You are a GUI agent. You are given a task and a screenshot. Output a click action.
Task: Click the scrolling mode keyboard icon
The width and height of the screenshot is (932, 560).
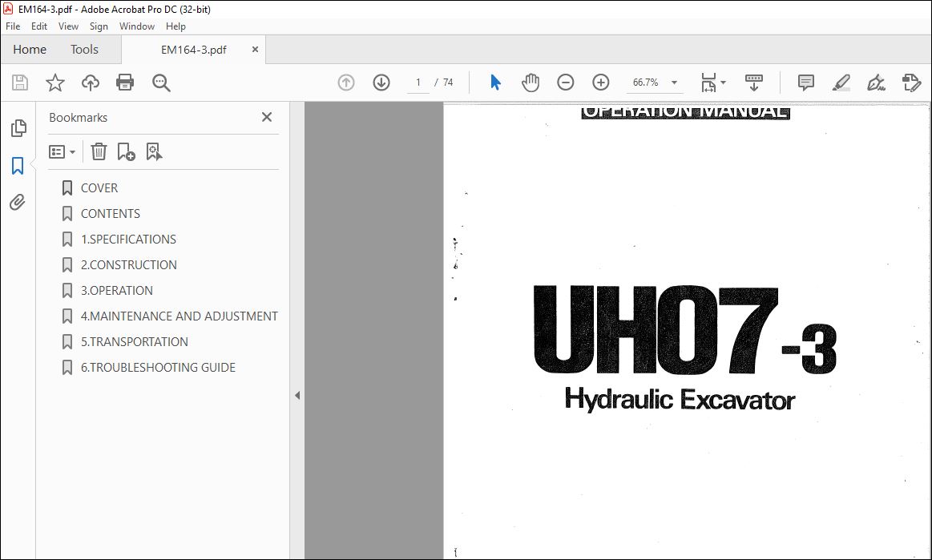coord(753,83)
